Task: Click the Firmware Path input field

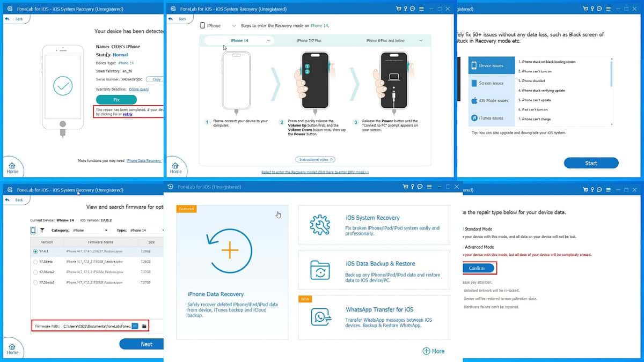Action: pyautogui.click(x=97, y=326)
